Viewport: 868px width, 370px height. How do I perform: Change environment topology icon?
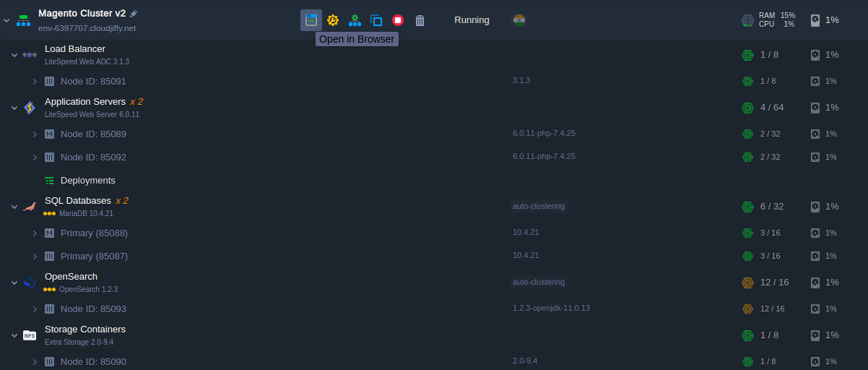tap(355, 20)
